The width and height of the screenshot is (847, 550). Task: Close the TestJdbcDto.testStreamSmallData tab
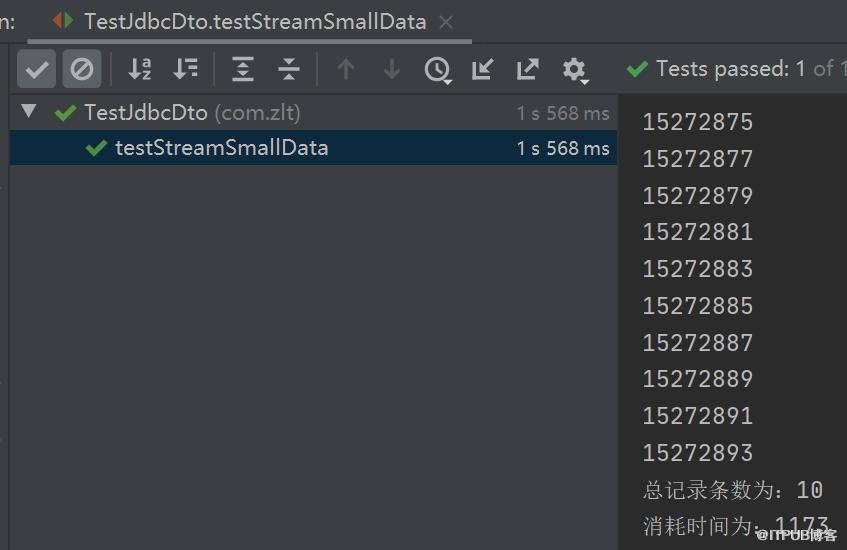click(x=446, y=22)
